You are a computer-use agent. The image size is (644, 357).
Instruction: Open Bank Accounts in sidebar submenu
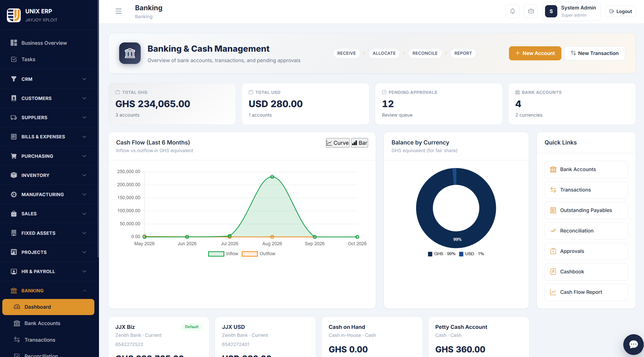(48, 323)
